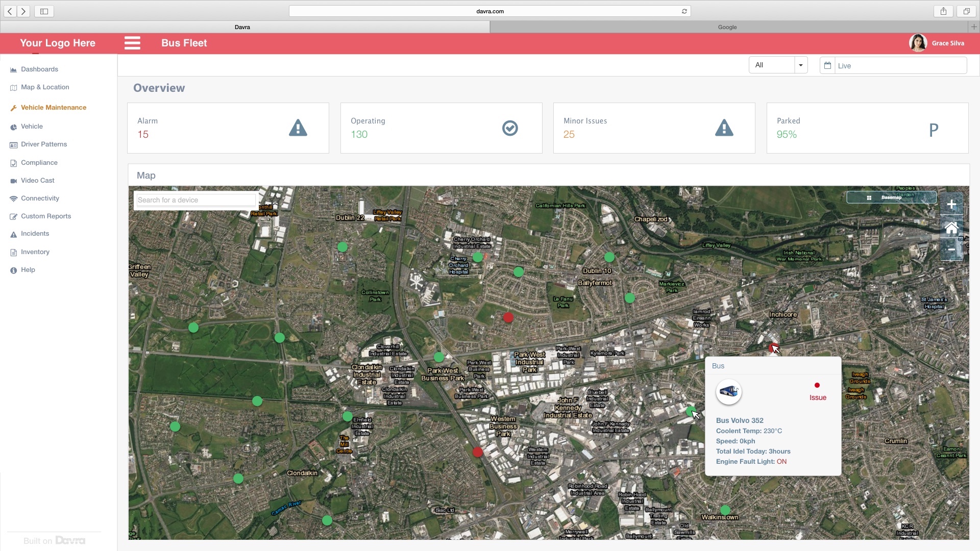Viewport: 980px width, 551px height.
Task: Click the Custom Reports edit icon
Action: [14, 217]
